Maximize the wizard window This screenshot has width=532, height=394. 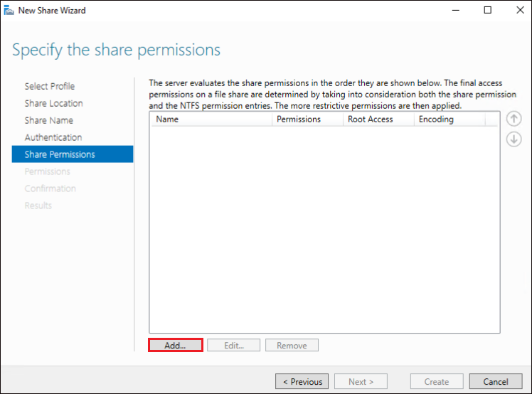pyautogui.click(x=488, y=10)
